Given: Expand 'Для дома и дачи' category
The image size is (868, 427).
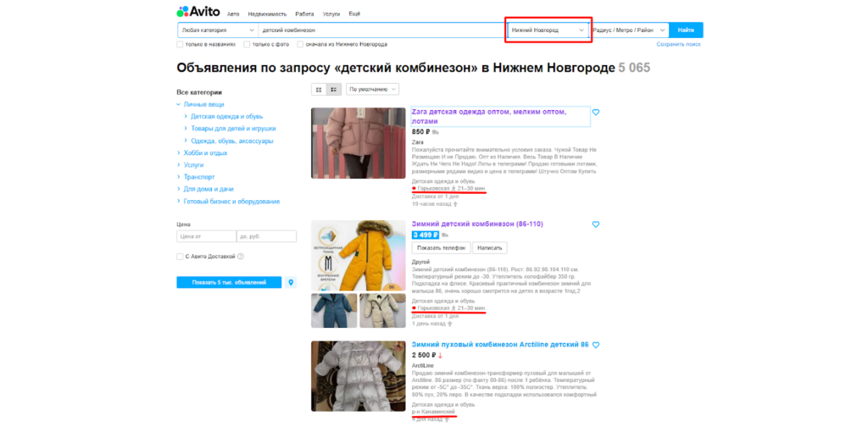Looking at the screenshot, I should click(179, 190).
